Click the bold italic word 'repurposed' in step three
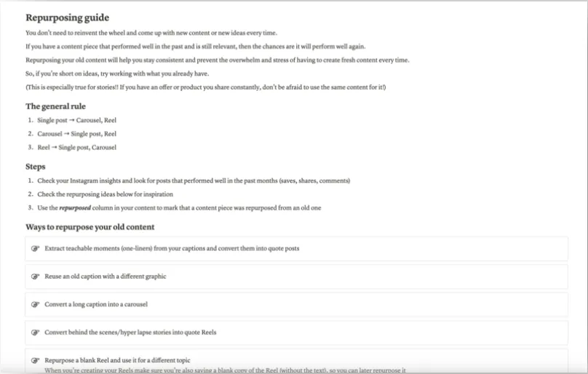The image size is (588, 374). [x=75, y=208]
